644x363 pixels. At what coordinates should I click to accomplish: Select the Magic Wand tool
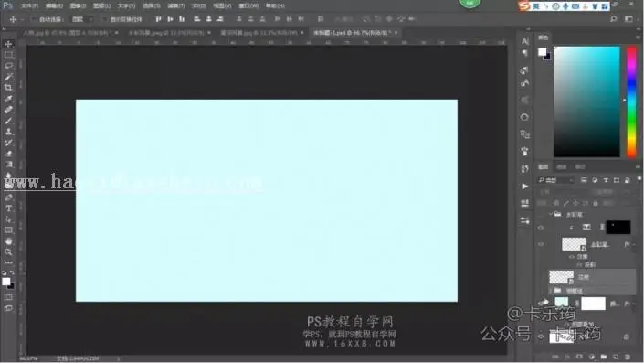click(8, 77)
